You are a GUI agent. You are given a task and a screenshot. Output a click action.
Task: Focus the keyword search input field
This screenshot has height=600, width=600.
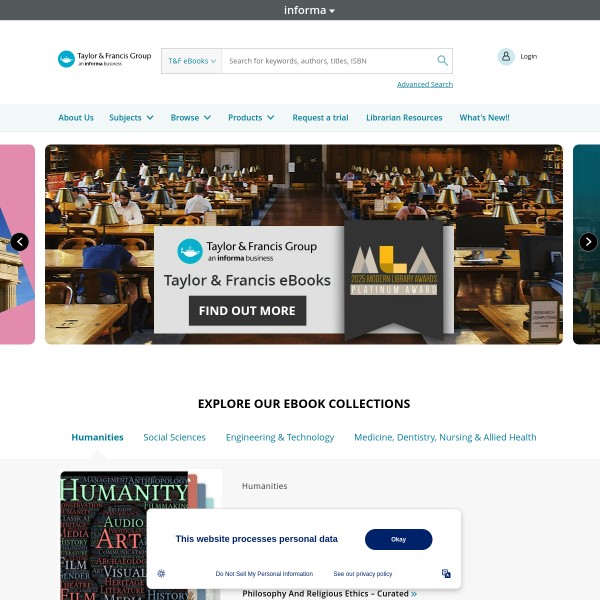pyautogui.click(x=329, y=61)
